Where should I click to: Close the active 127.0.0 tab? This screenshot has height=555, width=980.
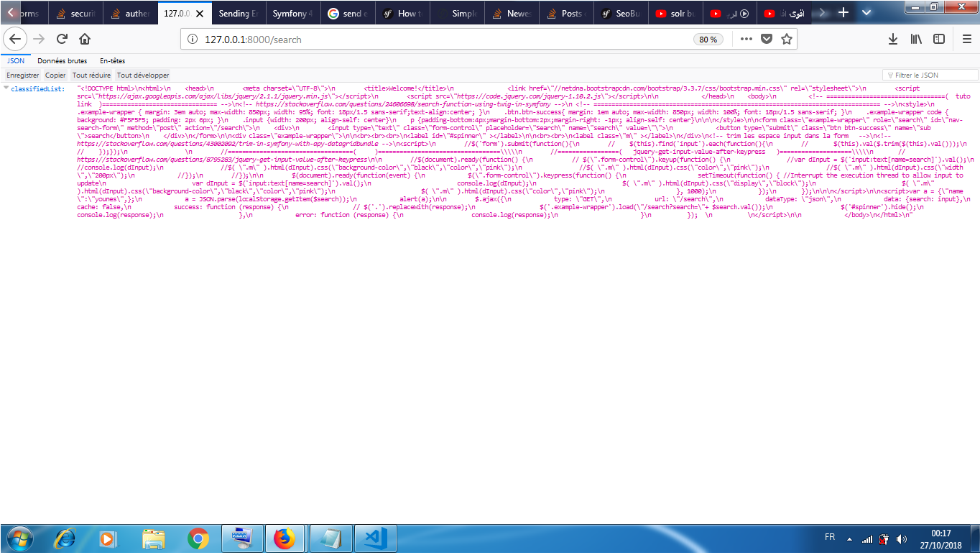pyautogui.click(x=199, y=14)
